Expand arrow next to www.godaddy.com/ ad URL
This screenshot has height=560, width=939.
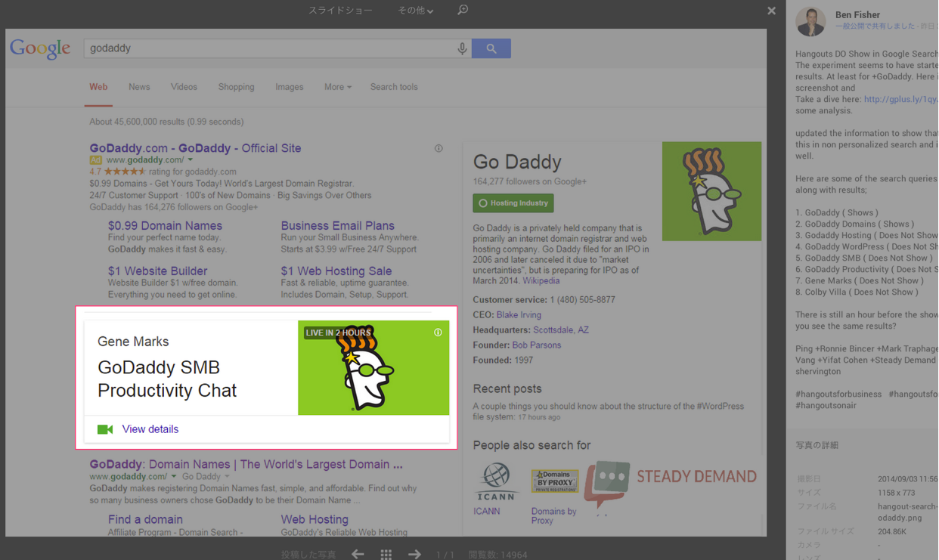191,160
